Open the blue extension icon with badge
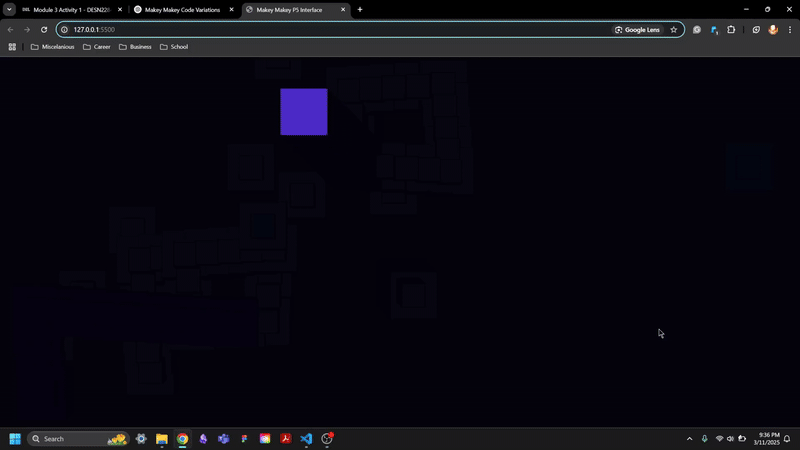This screenshot has width=800, height=450. pyautogui.click(x=714, y=30)
